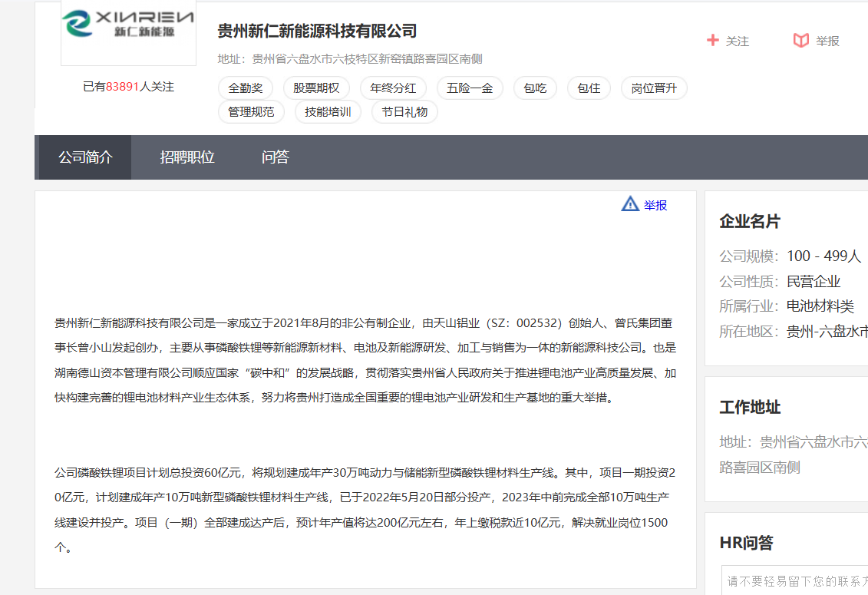Open the 招聘职位 tab
Viewport: 868px width, 595px height.
187,157
